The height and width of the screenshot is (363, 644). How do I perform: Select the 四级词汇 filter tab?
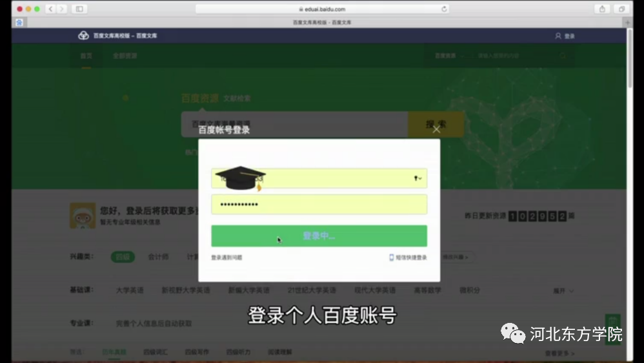click(156, 352)
